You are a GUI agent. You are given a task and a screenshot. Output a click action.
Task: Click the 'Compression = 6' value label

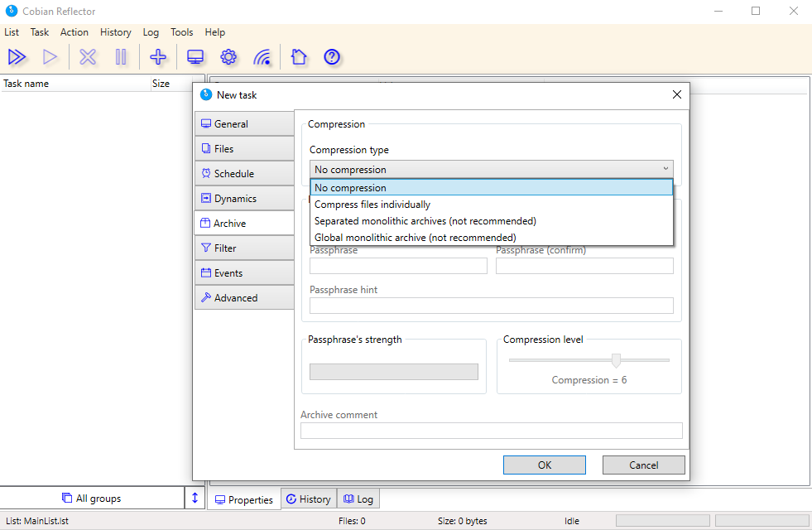pos(589,380)
